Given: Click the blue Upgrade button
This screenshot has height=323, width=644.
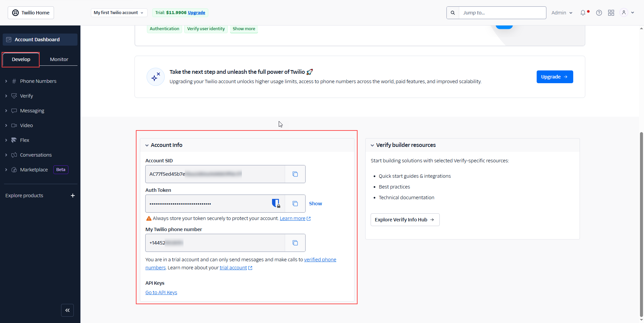Looking at the screenshot, I should pos(554,77).
